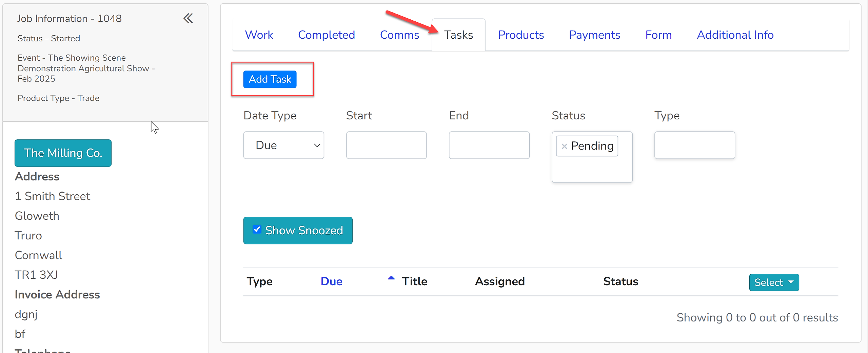Viewport: 868px width, 353px height.
Task: Go to the Comms tab
Action: (399, 35)
